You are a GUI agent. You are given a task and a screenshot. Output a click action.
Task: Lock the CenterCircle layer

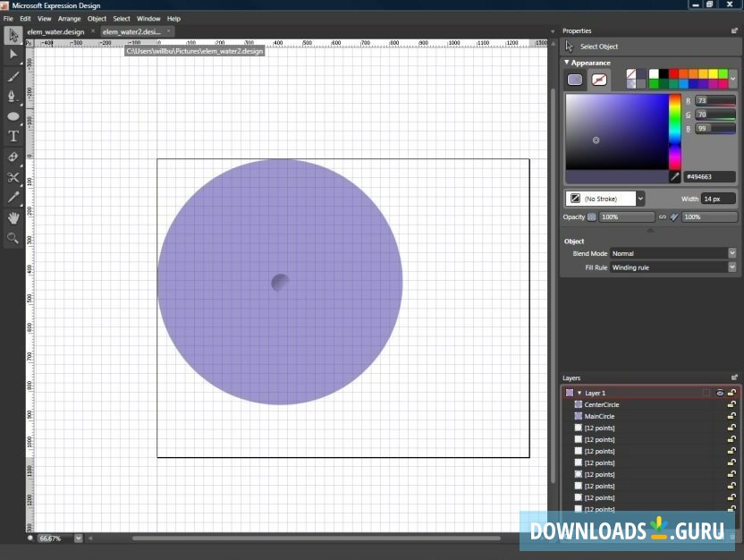[732, 404]
